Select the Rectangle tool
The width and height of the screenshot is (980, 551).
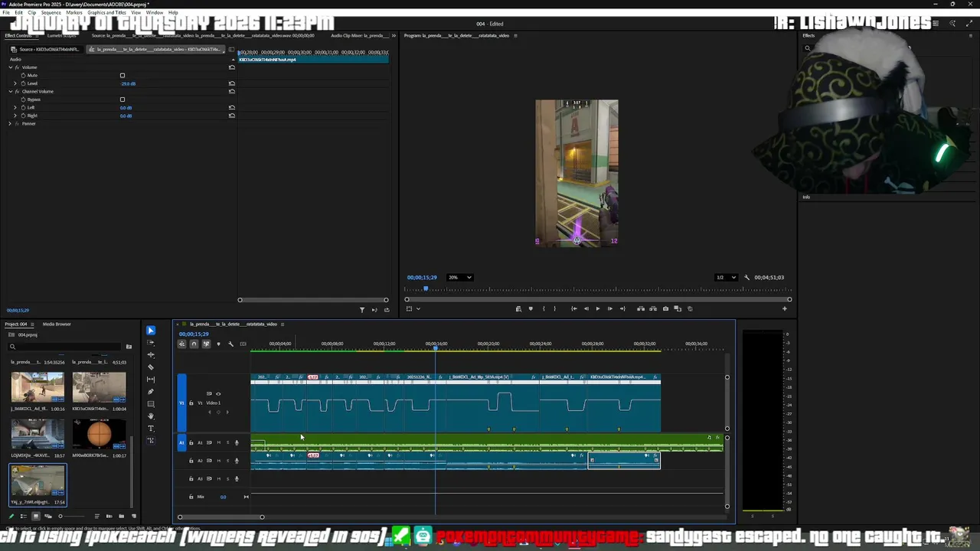pyautogui.click(x=151, y=404)
